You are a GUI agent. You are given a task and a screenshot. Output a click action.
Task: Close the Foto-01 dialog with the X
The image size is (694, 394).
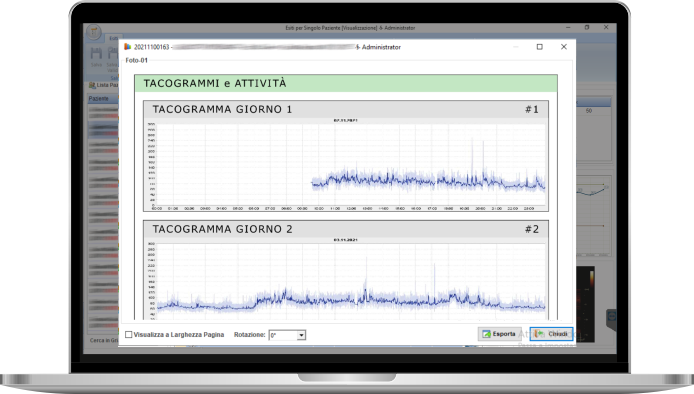[x=564, y=47]
